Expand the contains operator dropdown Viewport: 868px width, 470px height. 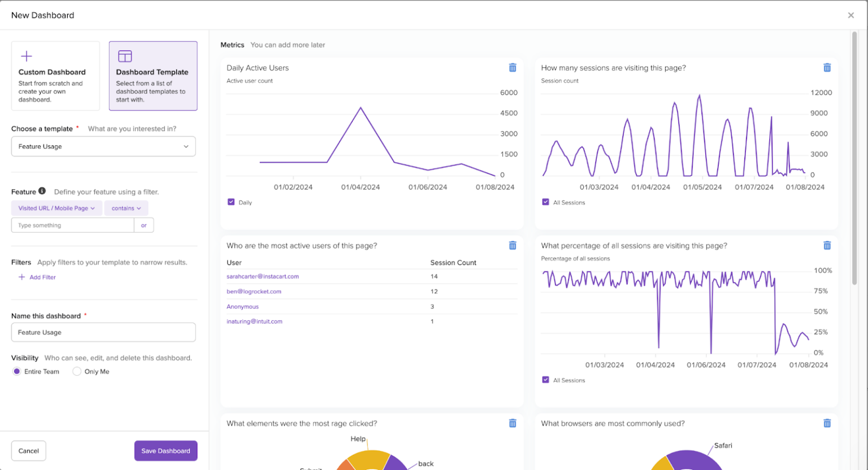click(x=126, y=208)
